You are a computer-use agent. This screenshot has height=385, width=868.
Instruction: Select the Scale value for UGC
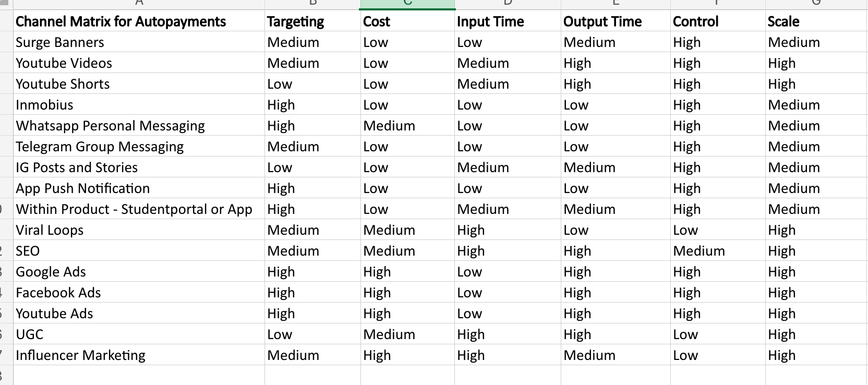tap(782, 334)
